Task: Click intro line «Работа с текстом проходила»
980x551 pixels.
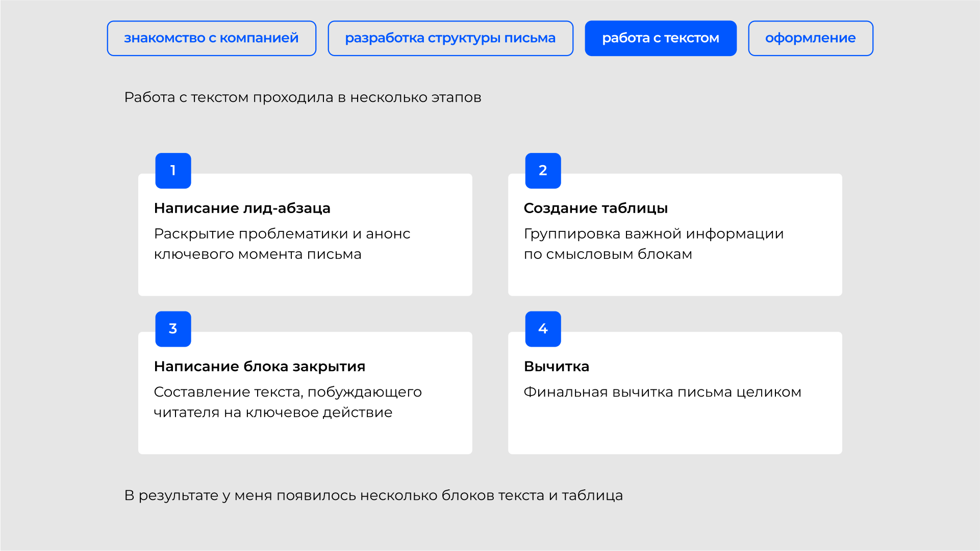Action: pos(302,97)
